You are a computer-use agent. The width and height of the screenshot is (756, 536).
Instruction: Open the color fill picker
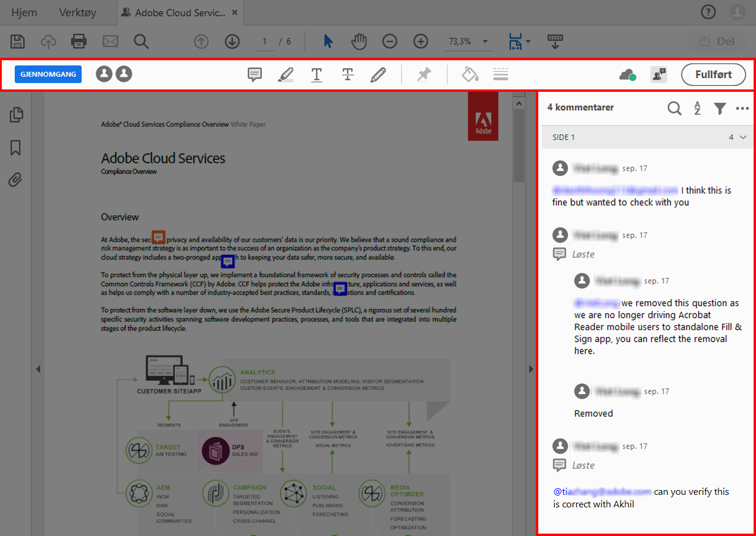tap(470, 74)
